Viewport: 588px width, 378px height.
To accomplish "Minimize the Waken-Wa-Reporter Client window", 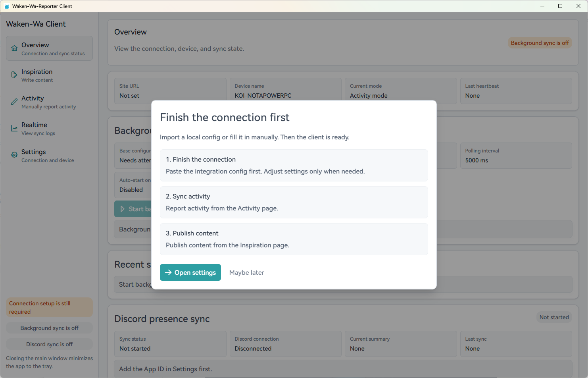I will [x=542, y=6].
